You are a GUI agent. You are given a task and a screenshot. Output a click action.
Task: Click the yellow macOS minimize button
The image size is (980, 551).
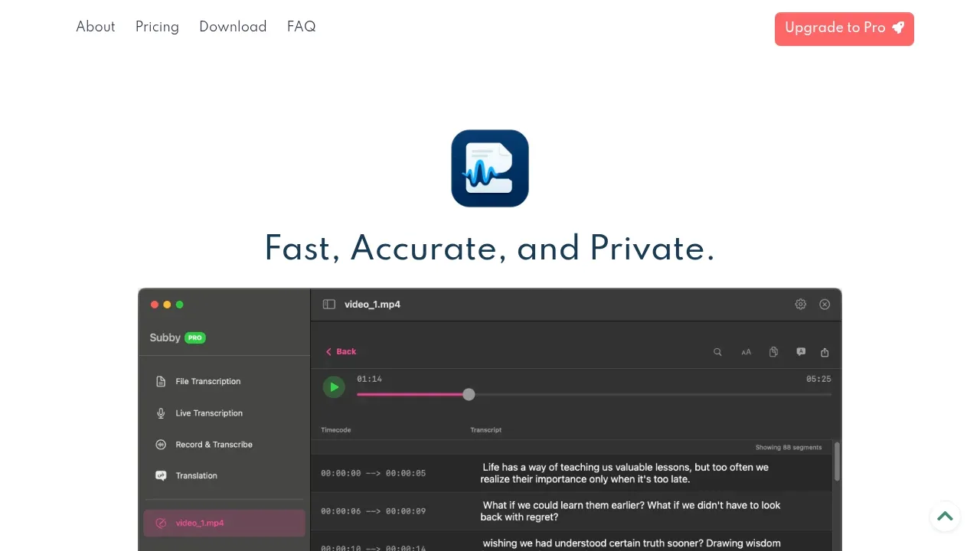(167, 305)
